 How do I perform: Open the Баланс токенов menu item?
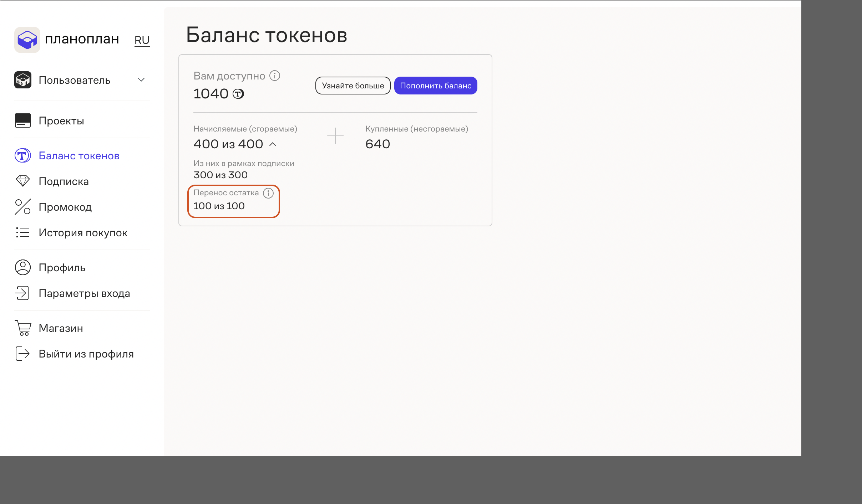click(x=79, y=156)
